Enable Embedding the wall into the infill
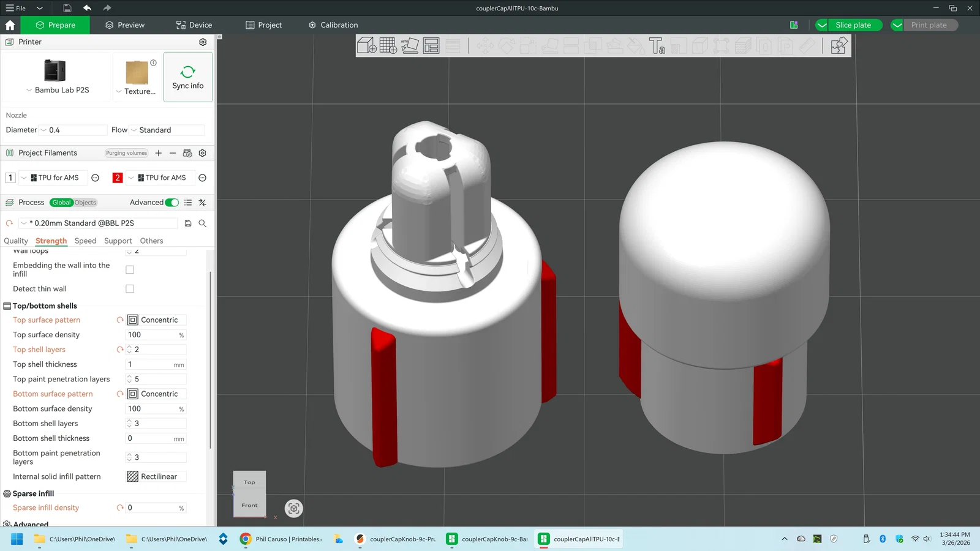Image resolution: width=980 pixels, height=551 pixels. click(x=130, y=270)
